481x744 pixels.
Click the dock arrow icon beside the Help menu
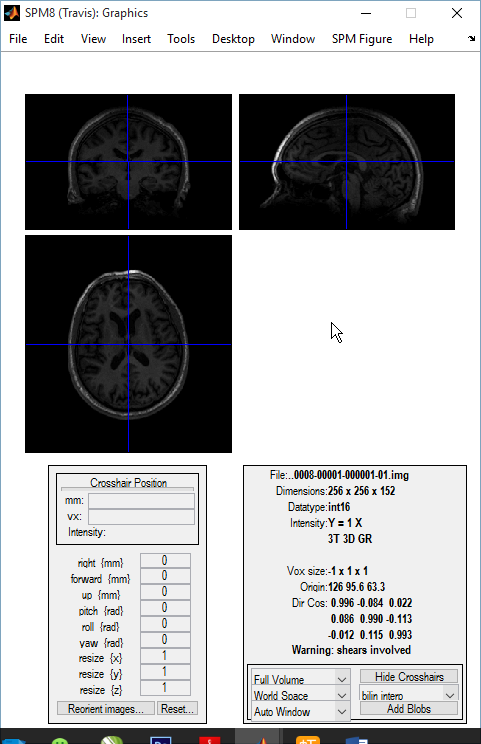(471, 38)
